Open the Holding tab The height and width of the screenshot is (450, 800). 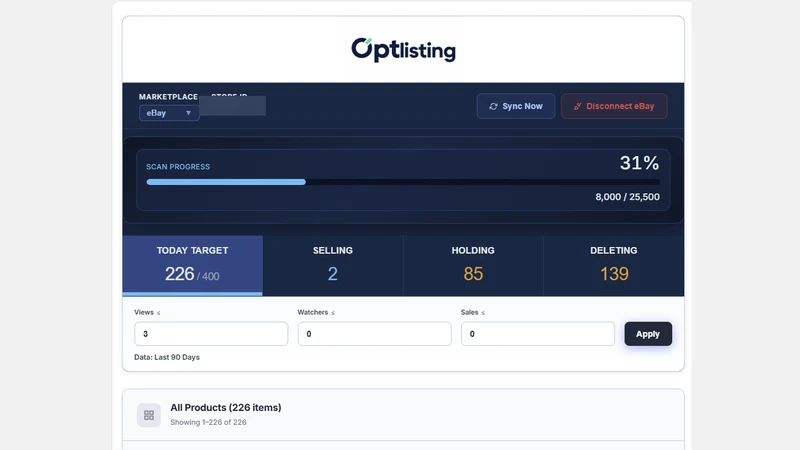pyautogui.click(x=473, y=265)
